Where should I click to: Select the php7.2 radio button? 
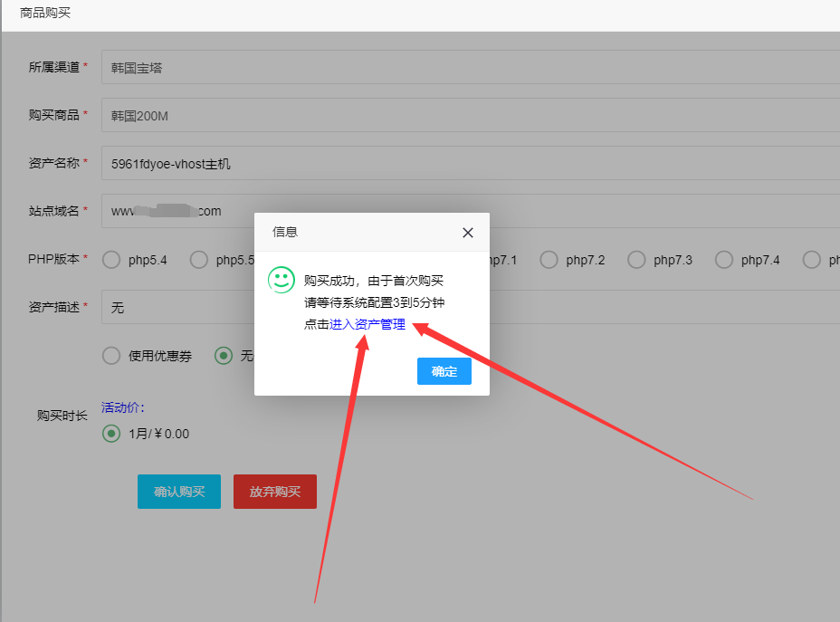(x=549, y=260)
